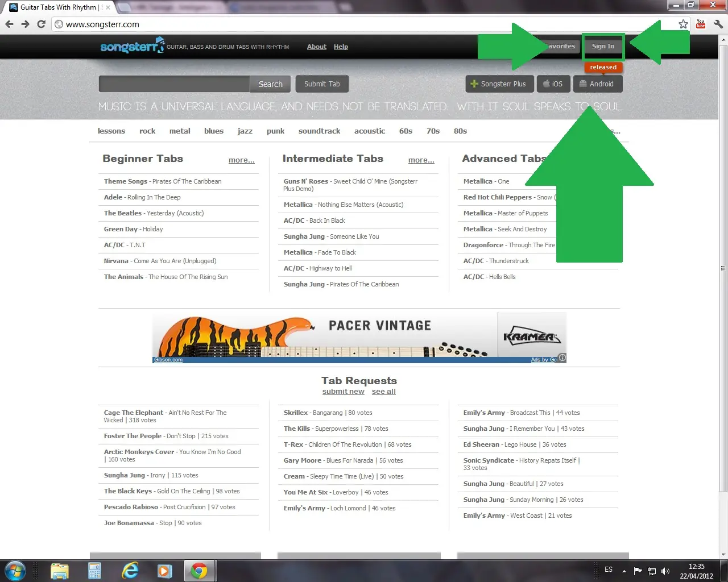Click the YouTube extension icon
728x582 pixels.
701,24
